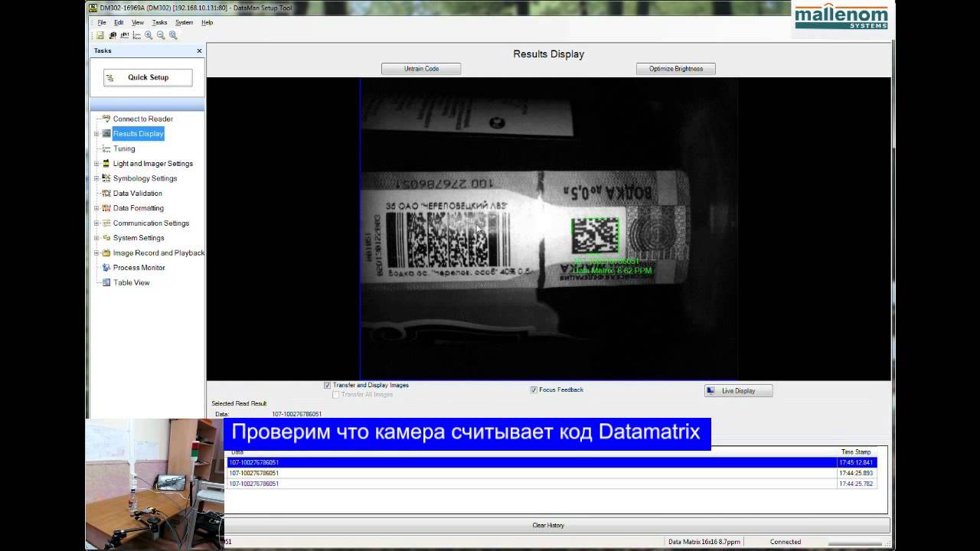
Task: Open the Edit menu
Action: pyautogui.click(x=119, y=22)
